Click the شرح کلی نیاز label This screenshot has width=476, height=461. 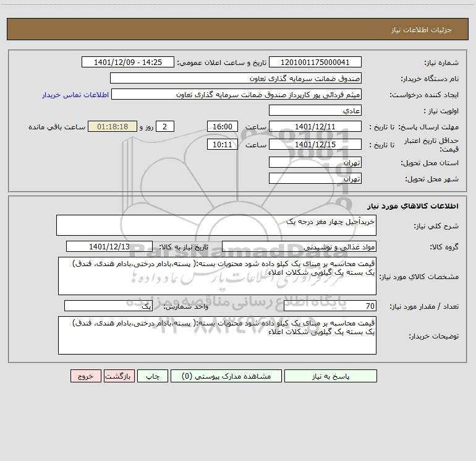coord(436,226)
